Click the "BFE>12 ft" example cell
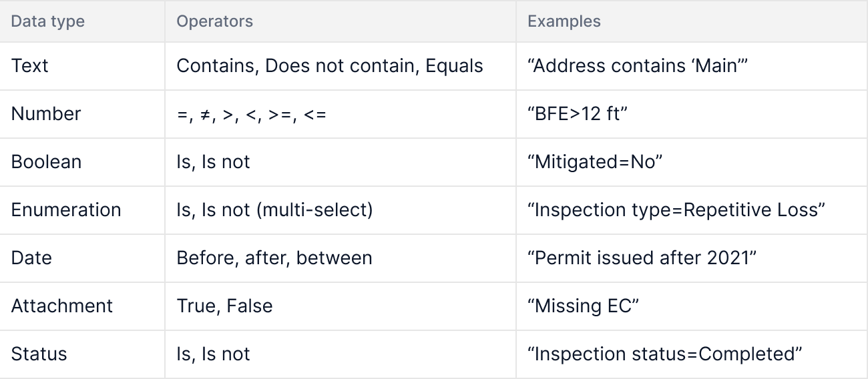Screen dimensions: 868x379 tap(578, 114)
